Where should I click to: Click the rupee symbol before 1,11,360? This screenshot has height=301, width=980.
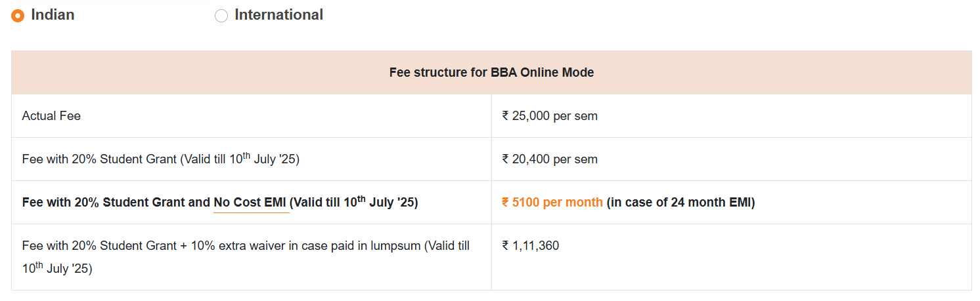[505, 246]
